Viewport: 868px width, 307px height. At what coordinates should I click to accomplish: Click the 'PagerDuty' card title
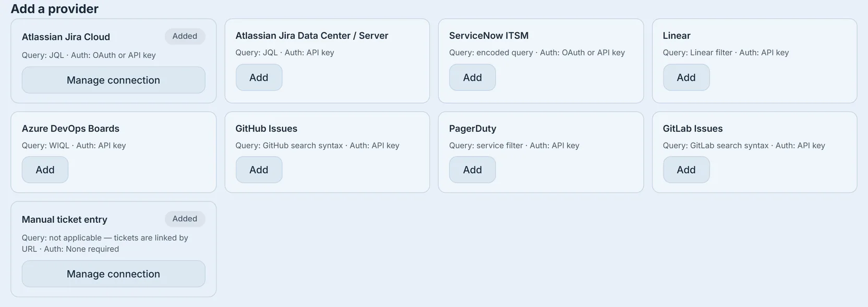(x=473, y=128)
